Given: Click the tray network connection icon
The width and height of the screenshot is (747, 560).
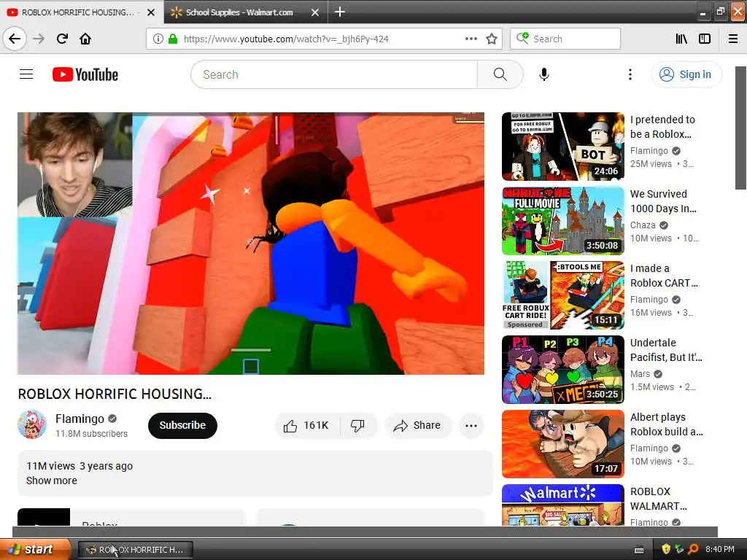Looking at the screenshot, I should [x=679, y=549].
